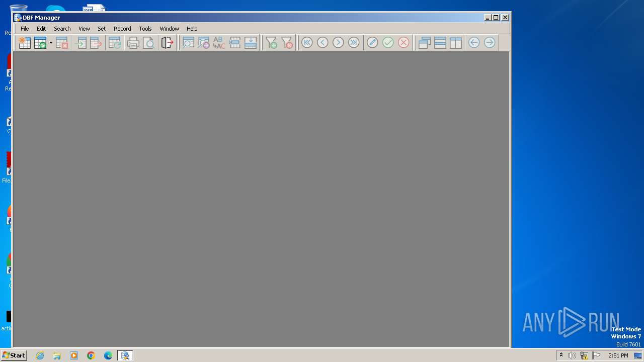Click the Go to record icon
This screenshot has height=362, width=644.
click(235, 43)
